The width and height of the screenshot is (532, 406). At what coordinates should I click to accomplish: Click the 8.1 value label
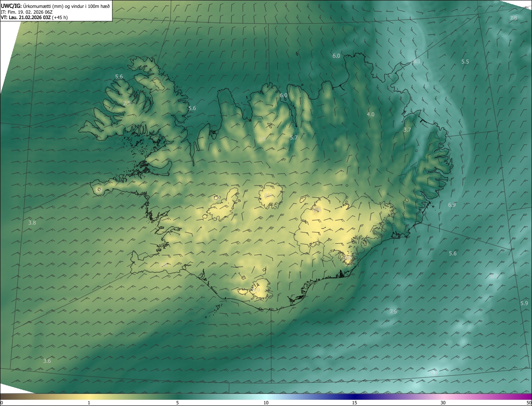[x=417, y=61]
